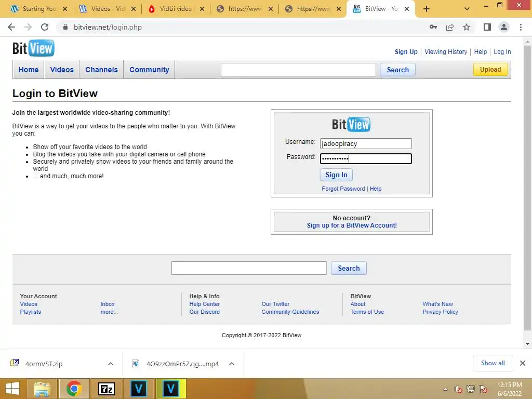Switch to the second https://www tab
The image size is (532, 399).
coord(312,9)
